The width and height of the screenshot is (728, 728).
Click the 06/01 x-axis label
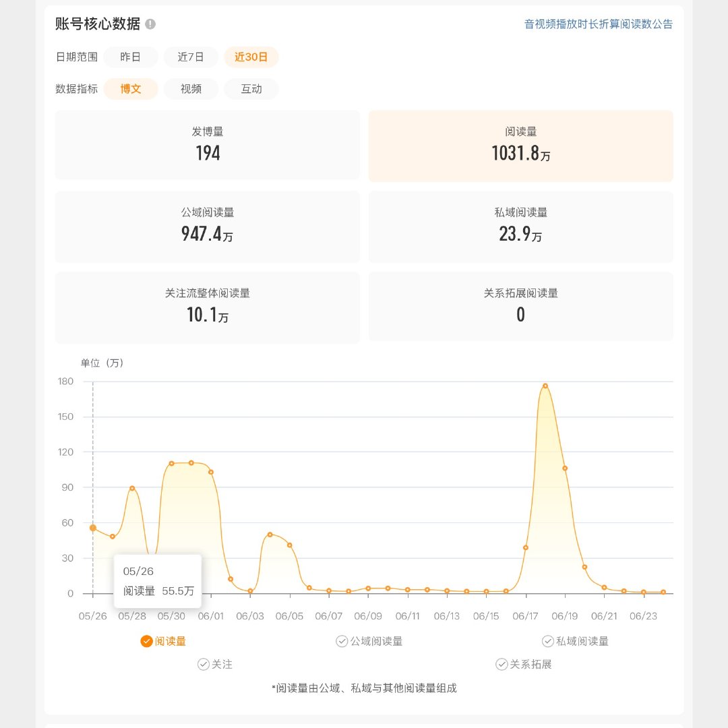point(211,616)
